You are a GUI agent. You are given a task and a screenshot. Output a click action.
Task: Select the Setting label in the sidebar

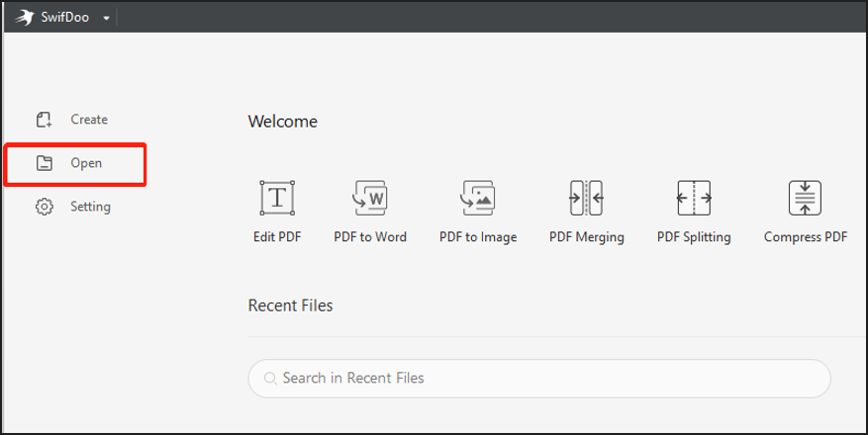tap(90, 207)
